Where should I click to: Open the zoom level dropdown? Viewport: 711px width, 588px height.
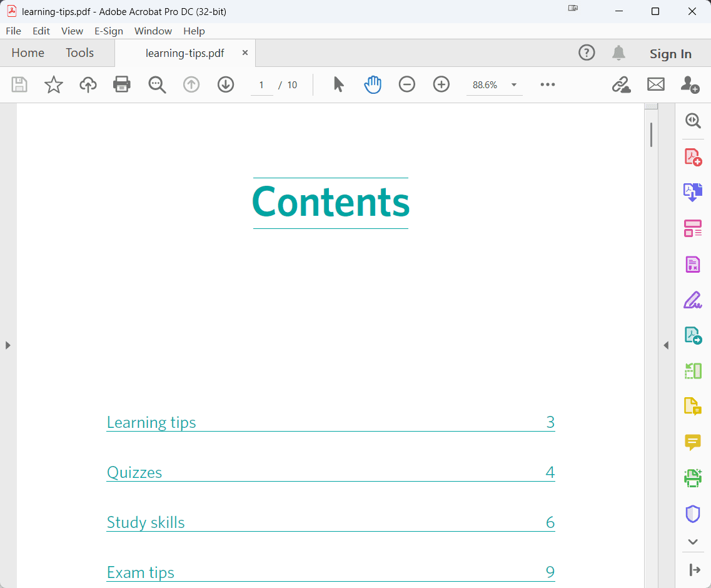514,85
